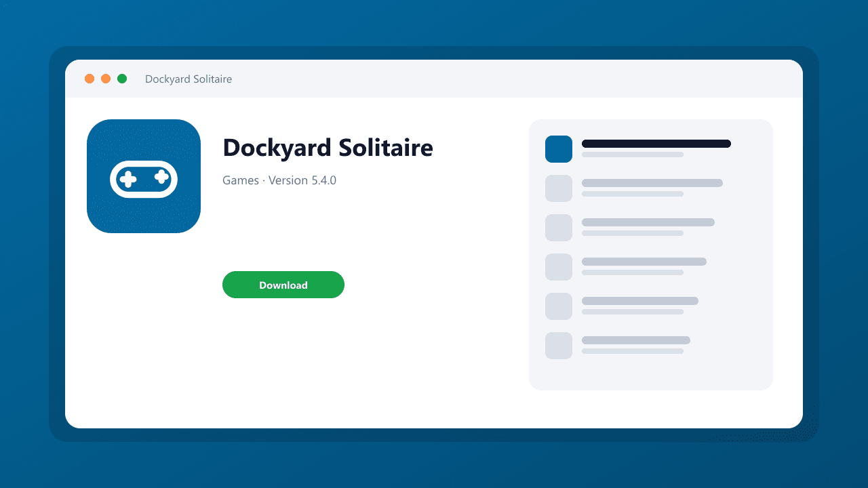Viewport: 868px width, 488px height.
Task: Select the highlighted blue icon in sidebar list
Action: click(559, 149)
